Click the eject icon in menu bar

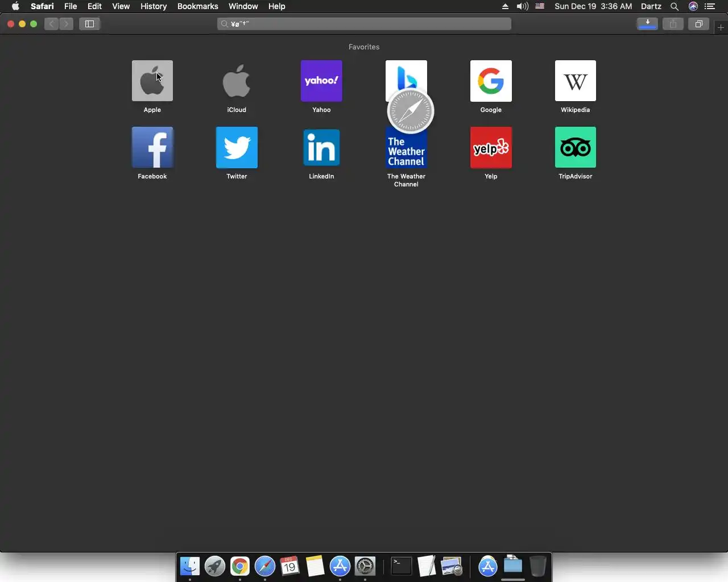[x=505, y=6]
